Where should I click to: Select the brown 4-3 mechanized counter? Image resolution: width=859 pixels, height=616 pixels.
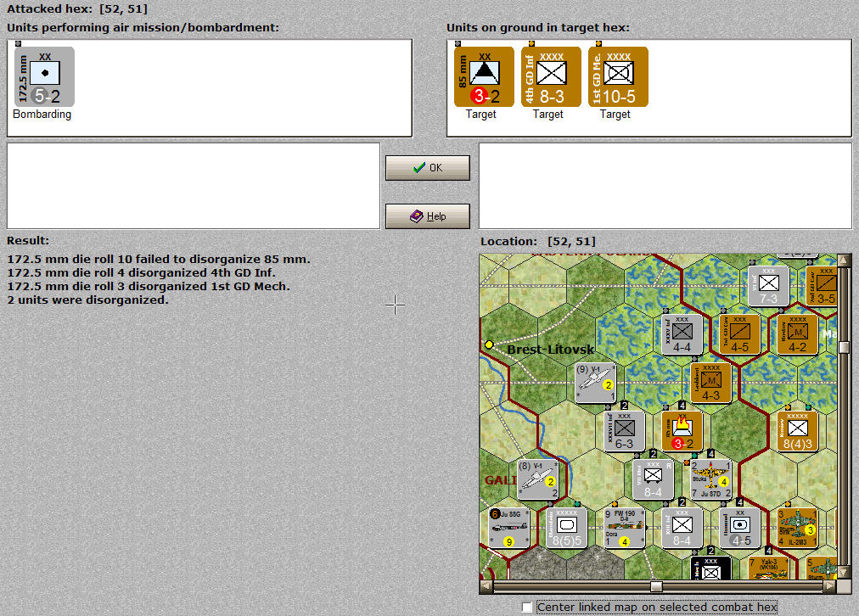coord(711,383)
